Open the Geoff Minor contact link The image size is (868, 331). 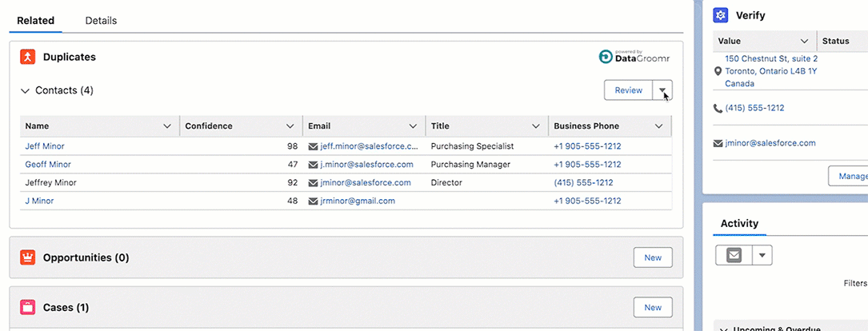(48, 165)
